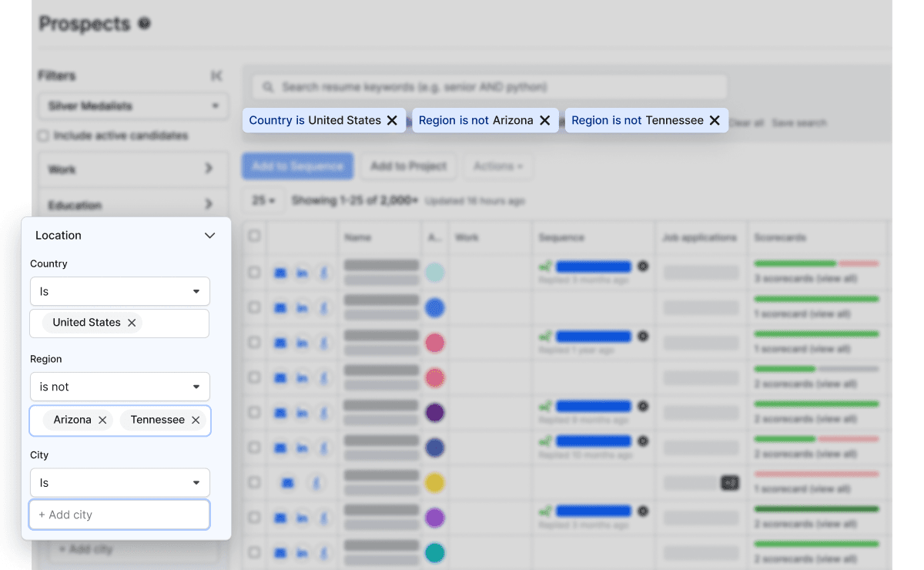Viewport: 924px width, 570px height.
Task: Remove Tennessee tag from Region field
Action: [x=196, y=420]
